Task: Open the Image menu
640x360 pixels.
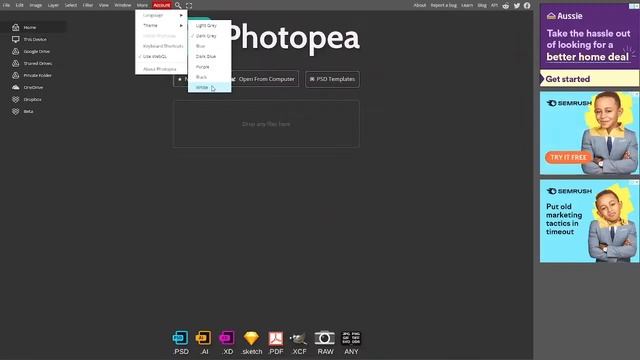Action: tap(36, 5)
